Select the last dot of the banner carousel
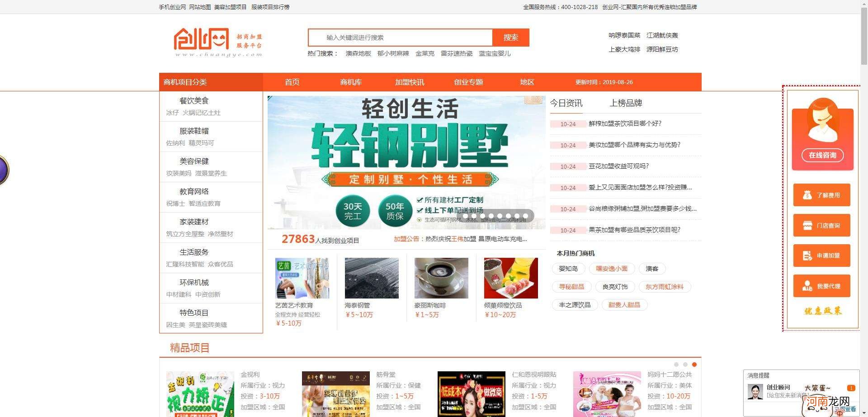The image size is (868, 417). [x=526, y=216]
